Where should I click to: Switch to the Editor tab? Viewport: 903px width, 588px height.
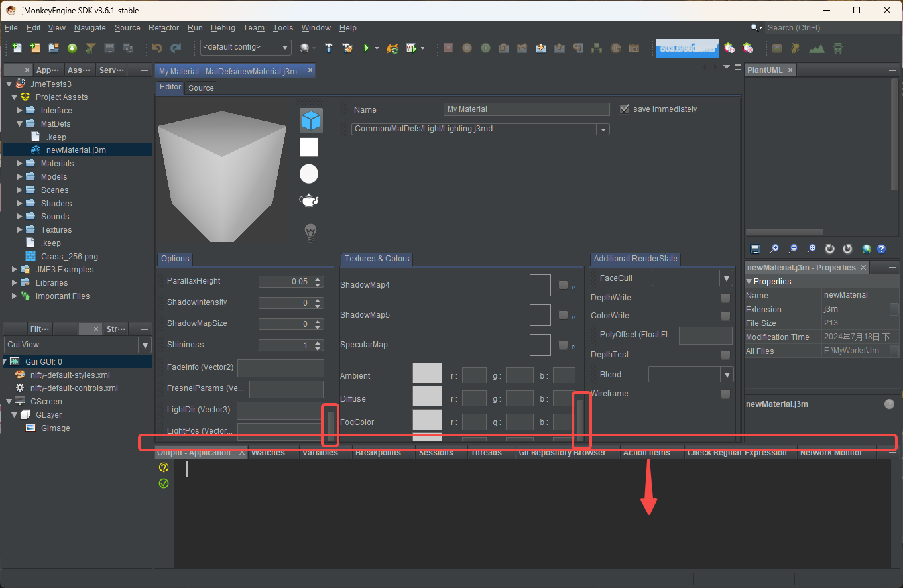[170, 87]
